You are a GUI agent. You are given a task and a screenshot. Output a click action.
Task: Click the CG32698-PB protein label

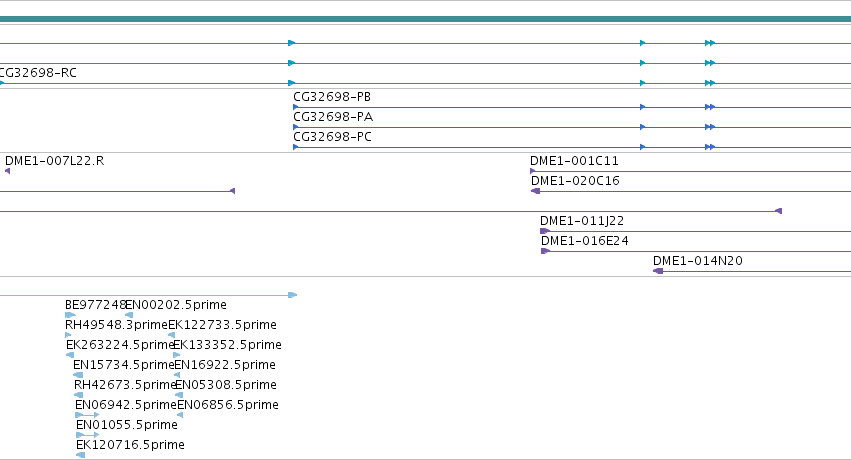(332, 97)
